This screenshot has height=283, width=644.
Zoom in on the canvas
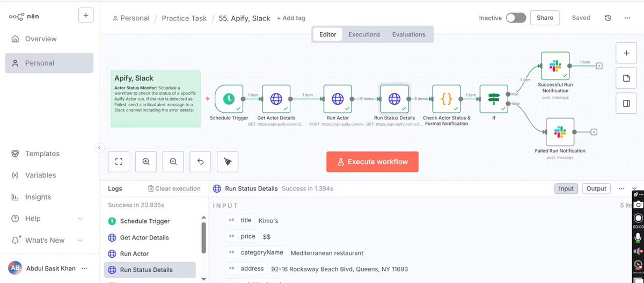click(x=146, y=161)
